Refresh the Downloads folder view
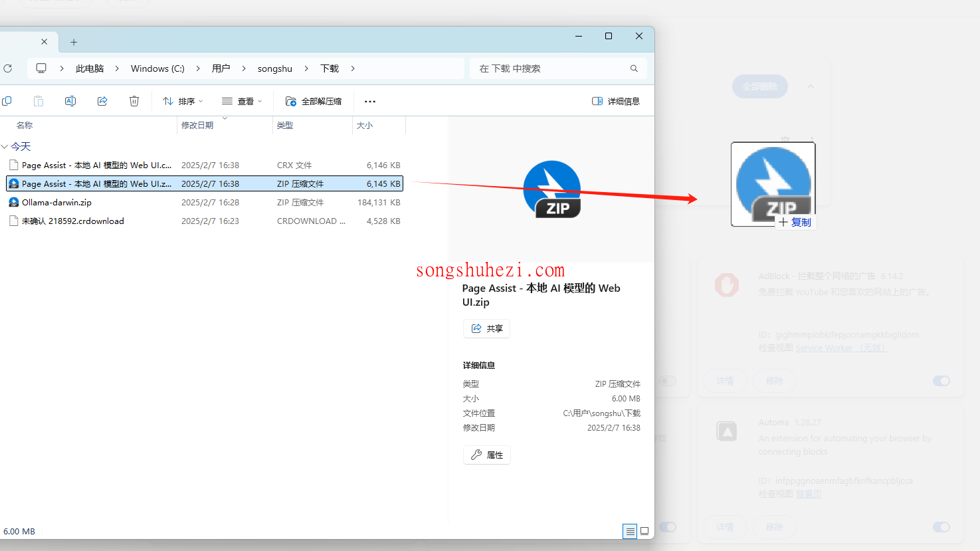The width and height of the screenshot is (980, 551). 8,68
